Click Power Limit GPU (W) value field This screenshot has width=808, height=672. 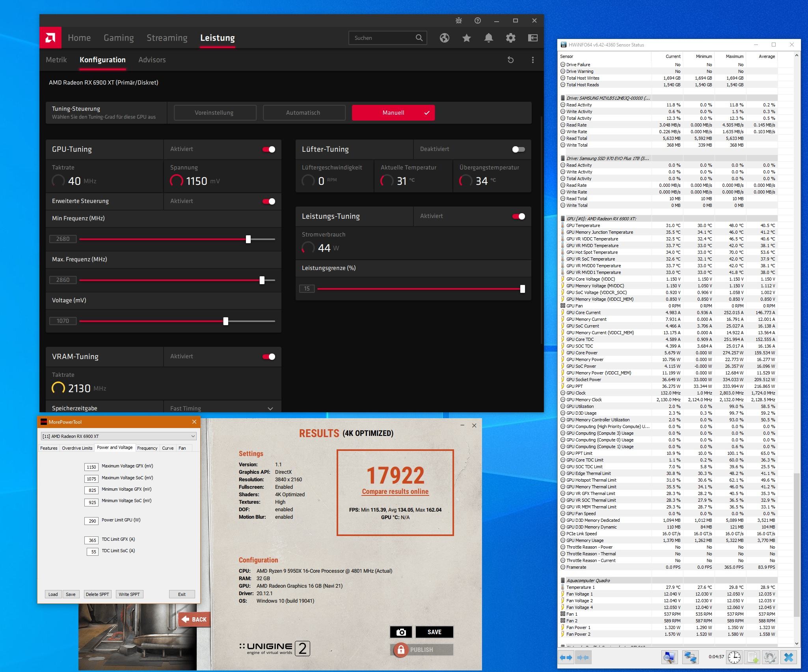pos(91,521)
